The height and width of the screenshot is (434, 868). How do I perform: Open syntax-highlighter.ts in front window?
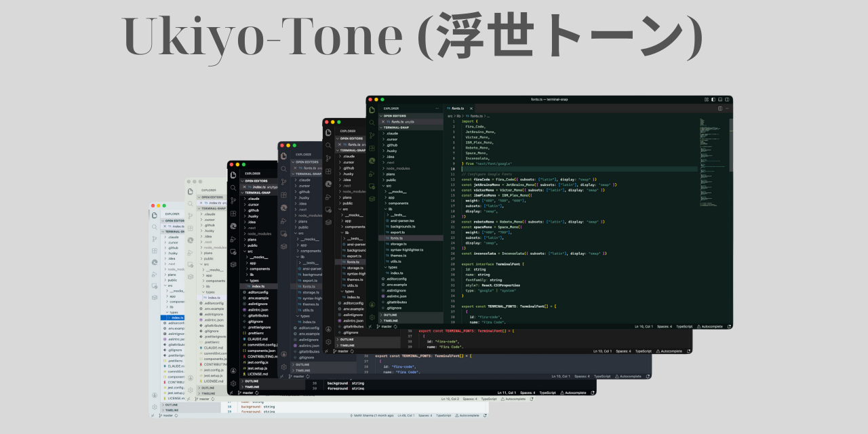(411, 250)
